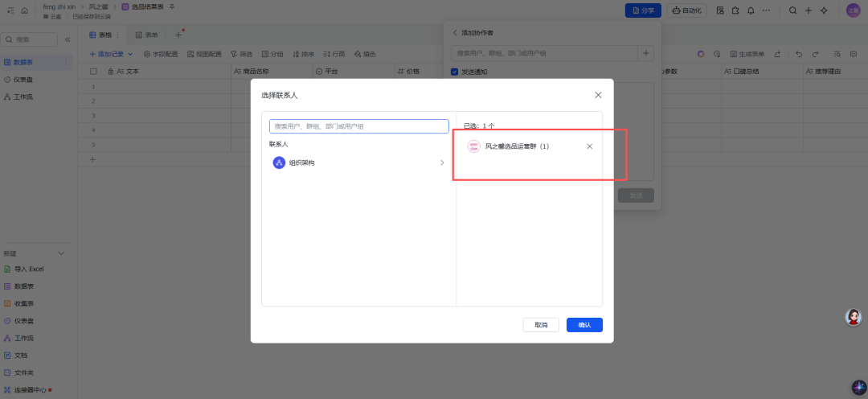Pin the 选品结果表 document
The height and width of the screenshot is (399, 868).
[172, 6]
